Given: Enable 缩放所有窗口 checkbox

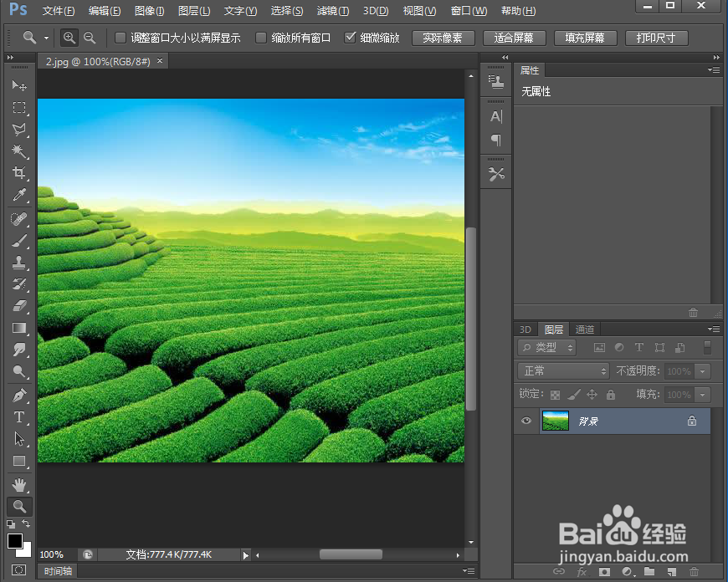Looking at the screenshot, I should coord(261,38).
